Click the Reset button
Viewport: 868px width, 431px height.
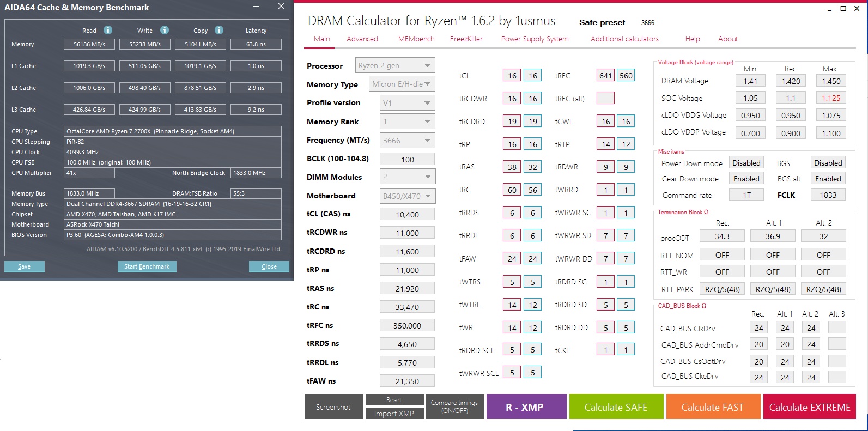tap(394, 400)
